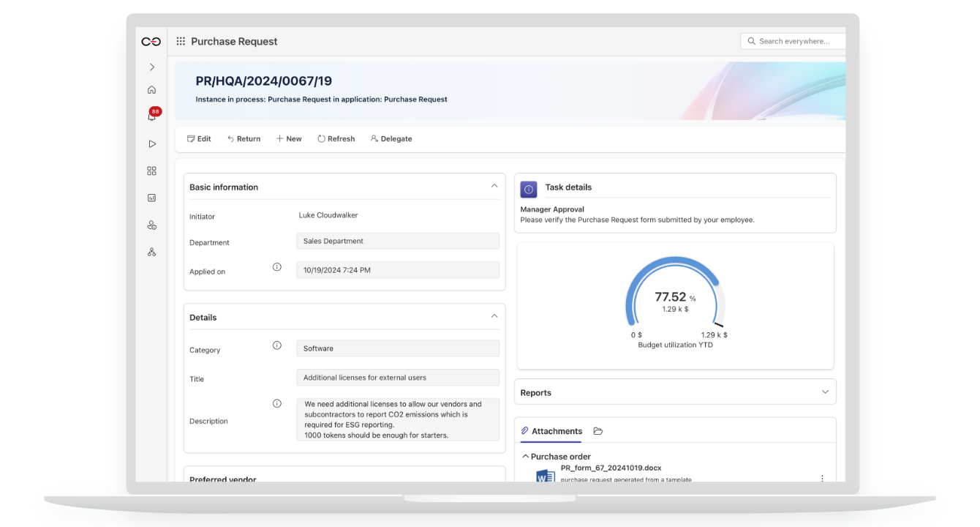Open notifications bell with 88 badge

(151, 116)
